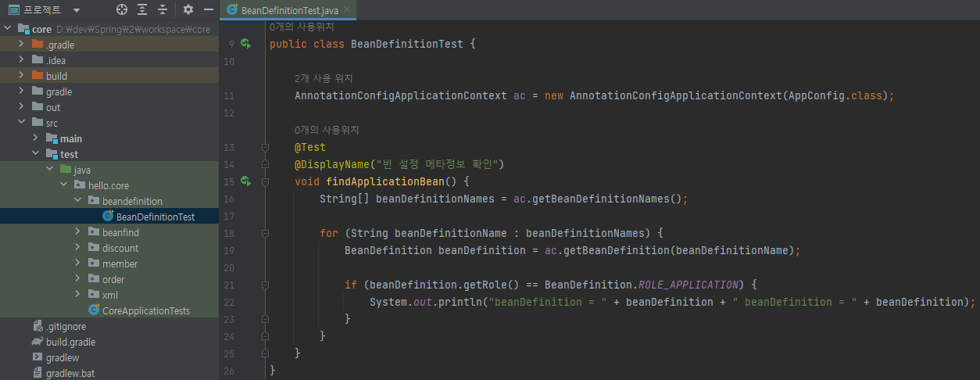Expand the member package
980x380 pixels.
[x=77, y=263]
